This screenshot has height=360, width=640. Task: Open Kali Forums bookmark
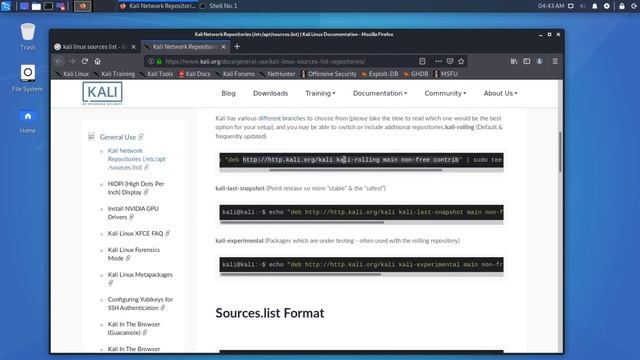235,74
